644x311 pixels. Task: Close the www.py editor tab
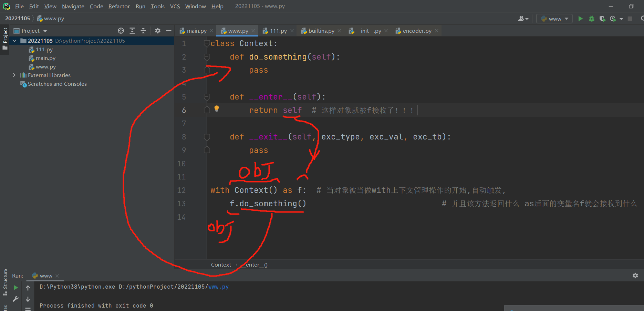click(x=253, y=31)
